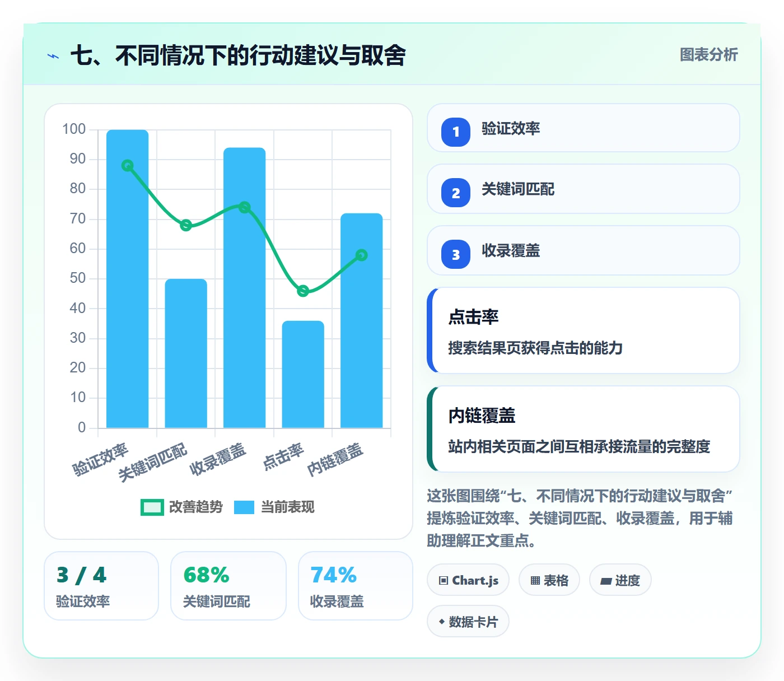
Task: Select the 68% 关键词匹配 stat card
Action: point(228,586)
